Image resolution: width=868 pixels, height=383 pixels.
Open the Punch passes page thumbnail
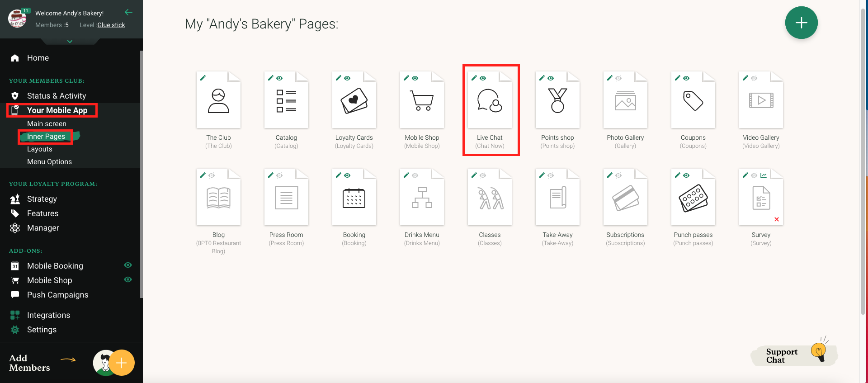(693, 197)
